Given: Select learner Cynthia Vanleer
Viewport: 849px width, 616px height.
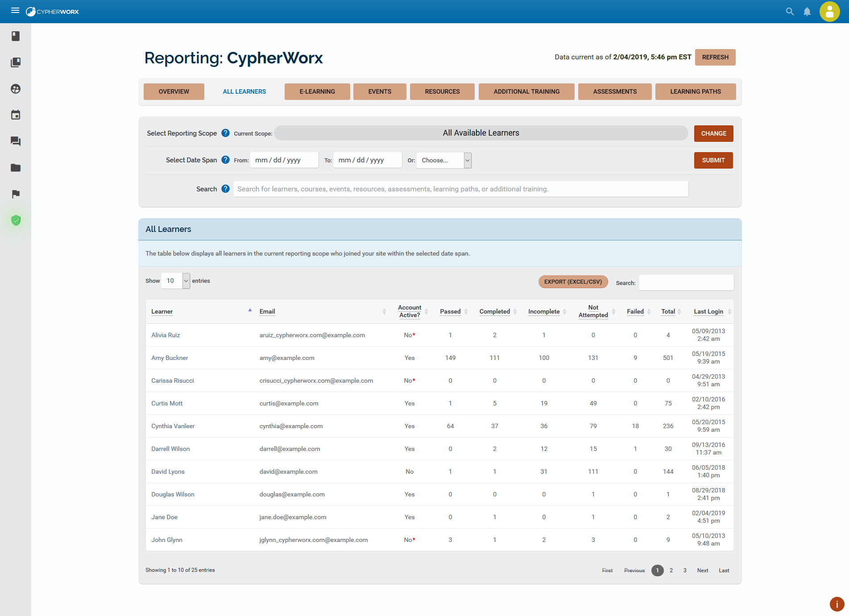Looking at the screenshot, I should [x=173, y=426].
